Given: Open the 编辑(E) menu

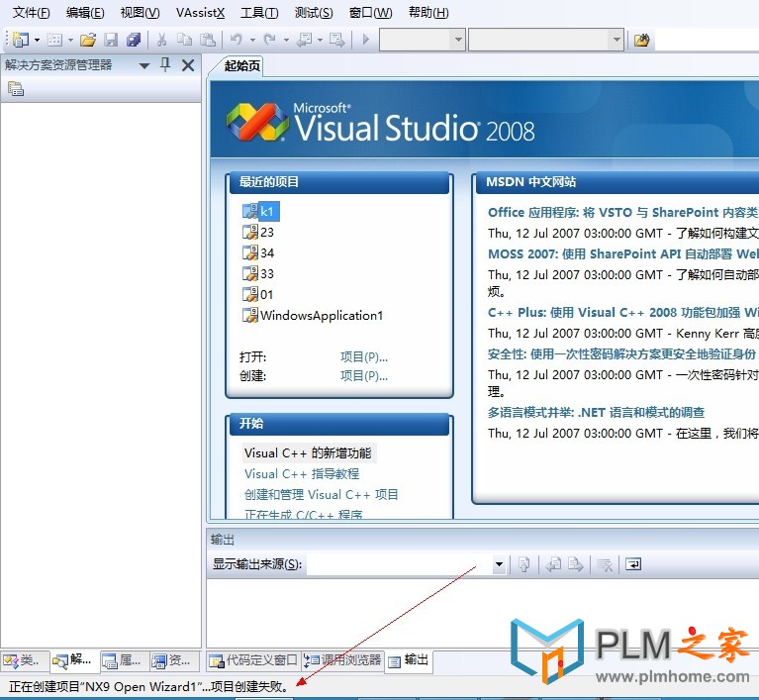Looking at the screenshot, I should [x=85, y=13].
